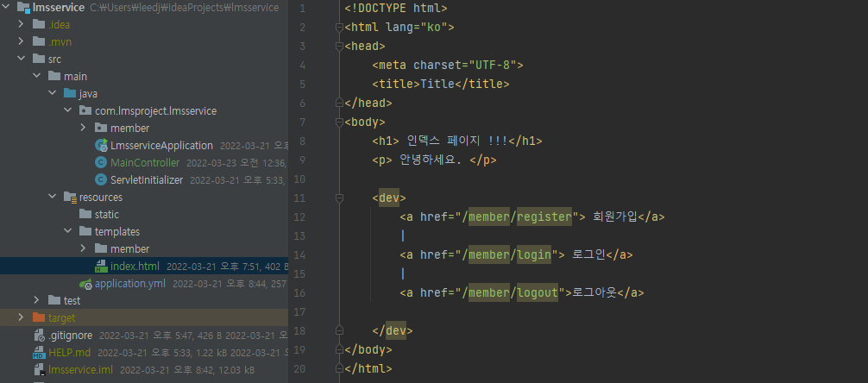Viewport: 868px width, 383px height.
Task: Collapse the main folder
Action: [36, 76]
